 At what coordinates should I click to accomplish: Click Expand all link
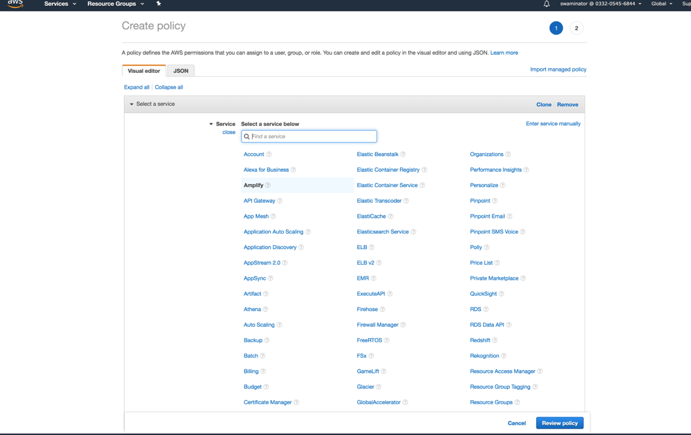click(x=137, y=87)
